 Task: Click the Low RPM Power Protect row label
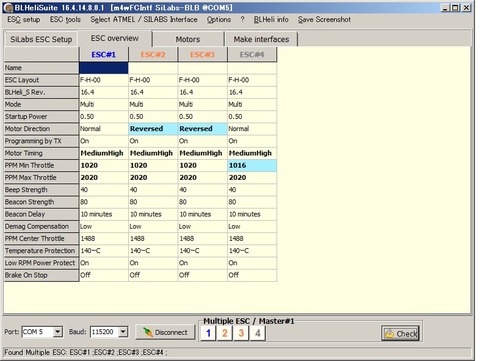[41, 263]
